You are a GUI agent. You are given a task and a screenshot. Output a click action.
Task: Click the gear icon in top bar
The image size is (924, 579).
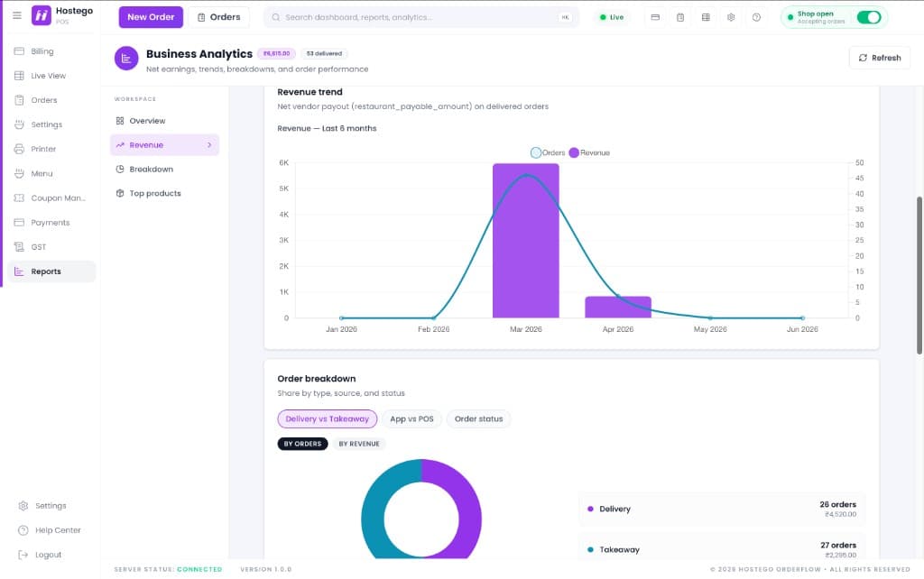731,17
